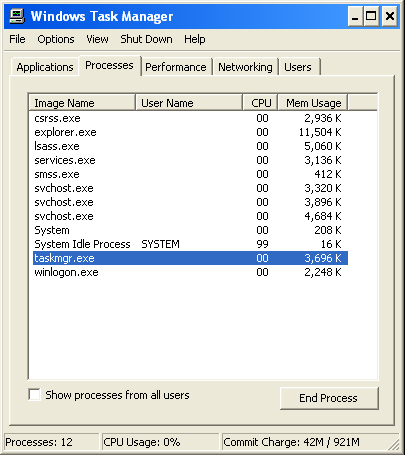Click the Task Manager title bar icon
The height and width of the screenshot is (455, 405).
click(17, 16)
